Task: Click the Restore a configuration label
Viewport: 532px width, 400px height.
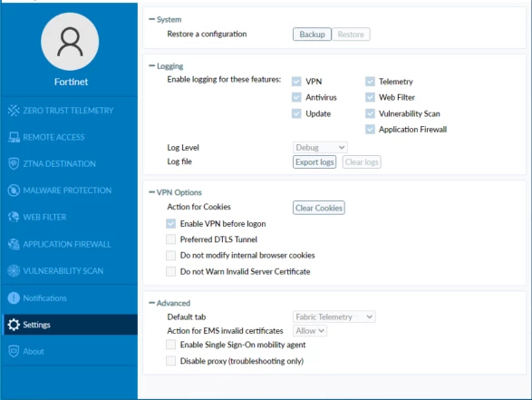Action: click(207, 34)
